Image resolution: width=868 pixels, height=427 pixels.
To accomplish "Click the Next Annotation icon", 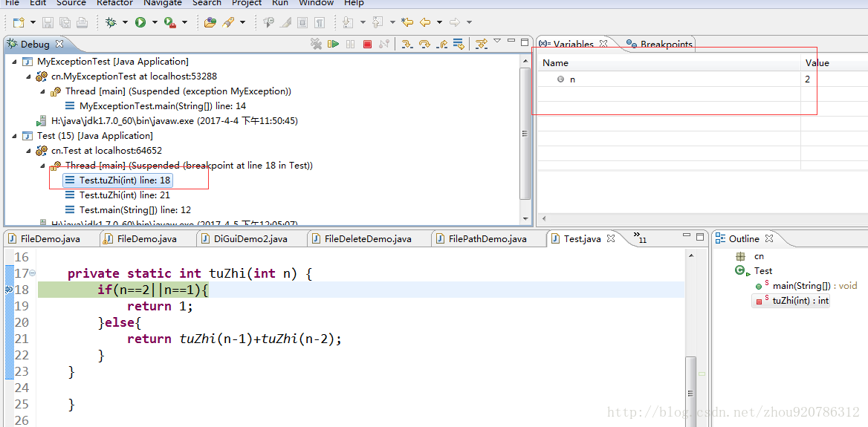I will click(349, 23).
